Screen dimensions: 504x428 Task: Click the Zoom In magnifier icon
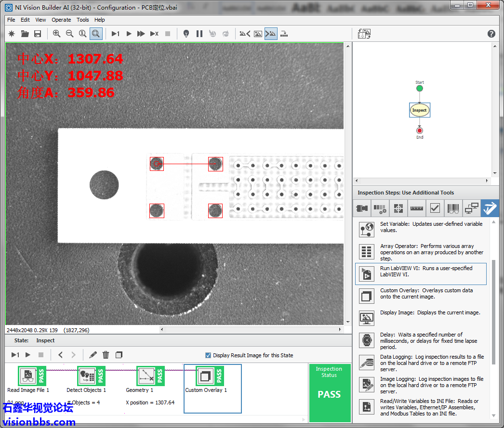(57, 34)
